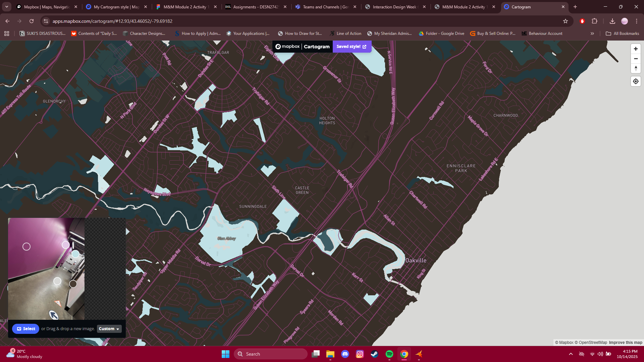The width and height of the screenshot is (644, 362).
Task: Bookmark this page using the star icon
Action: pyautogui.click(x=566, y=21)
